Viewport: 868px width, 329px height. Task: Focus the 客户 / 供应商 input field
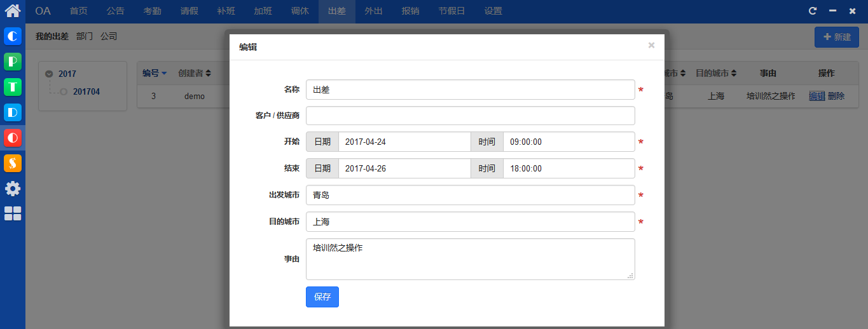471,116
